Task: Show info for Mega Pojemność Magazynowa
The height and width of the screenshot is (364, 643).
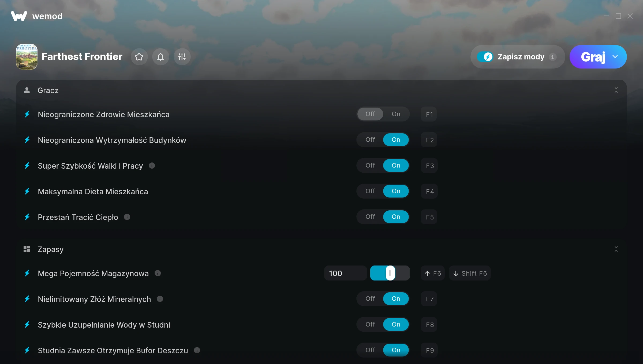Action: coord(158,273)
